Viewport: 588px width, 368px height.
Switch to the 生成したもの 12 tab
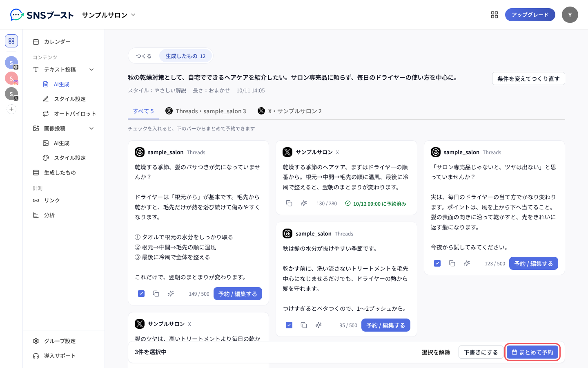(185, 56)
